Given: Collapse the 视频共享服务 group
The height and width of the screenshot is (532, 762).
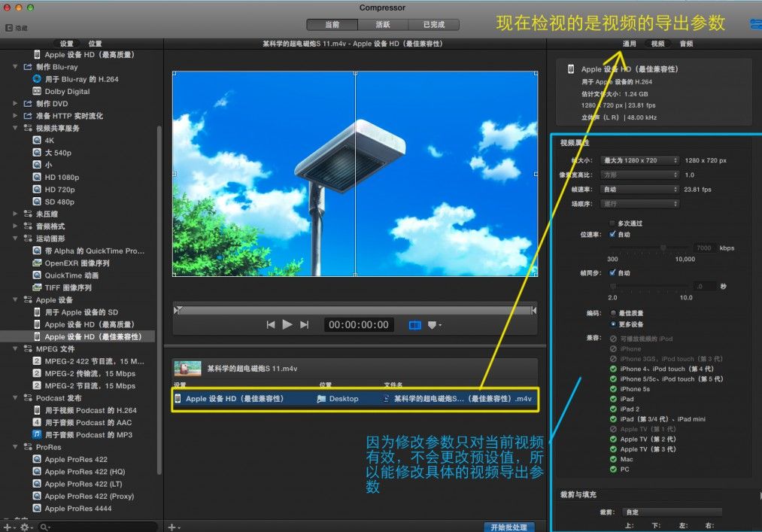Looking at the screenshot, I should click(15, 128).
